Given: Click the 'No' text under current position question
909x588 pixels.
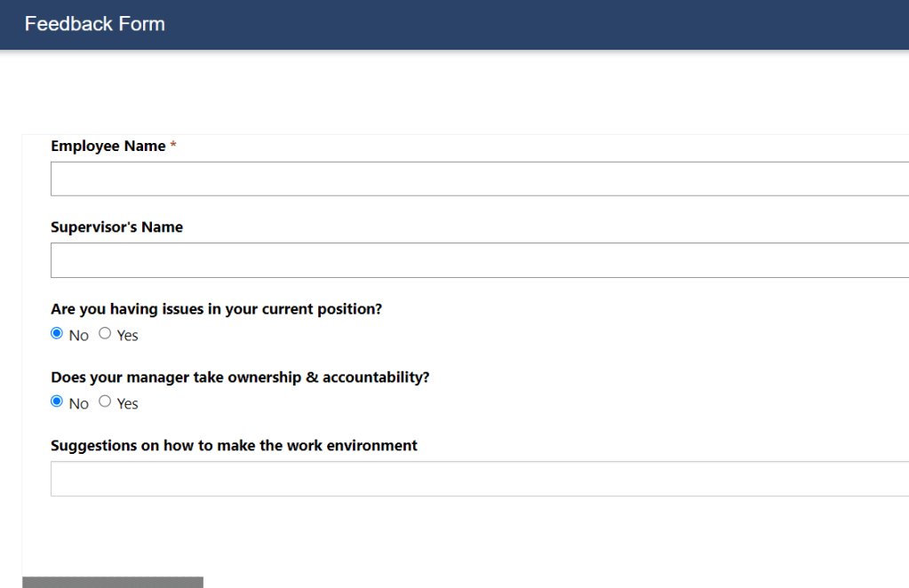Looking at the screenshot, I should pos(79,336).
